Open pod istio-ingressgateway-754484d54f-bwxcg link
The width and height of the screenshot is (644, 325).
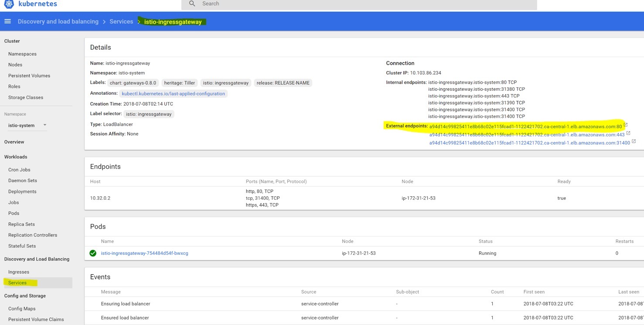145,253
